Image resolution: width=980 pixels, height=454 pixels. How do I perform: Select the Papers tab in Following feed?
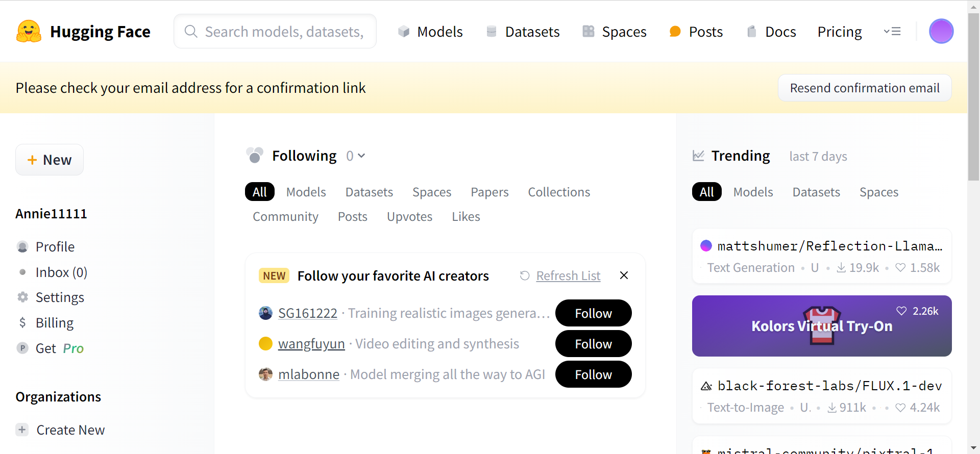(489, 192)
